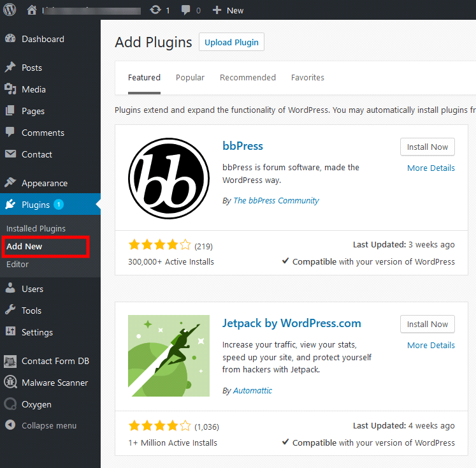Switch to the Popular tab
The width and height of the screenshot is (476, 468).
[x=190, y=78]
